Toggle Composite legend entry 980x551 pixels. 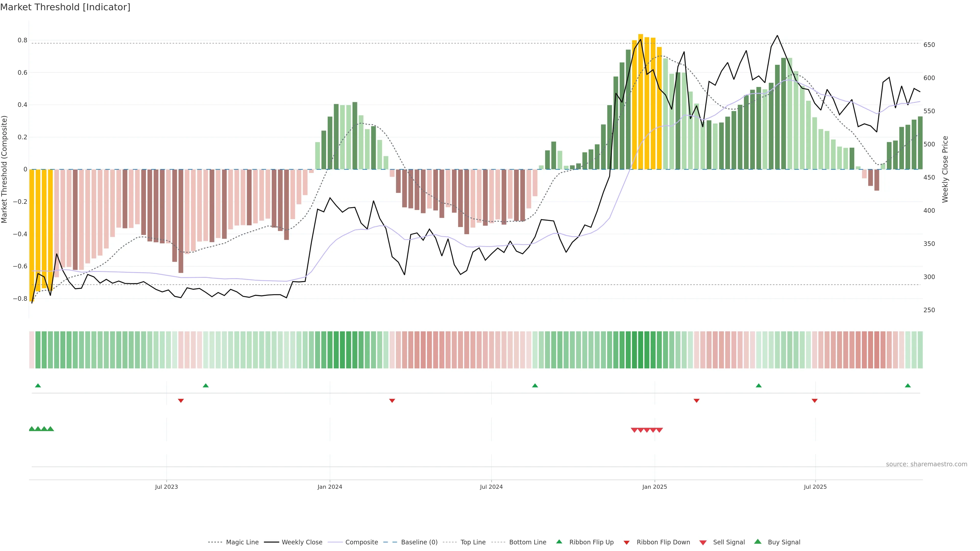361,542
